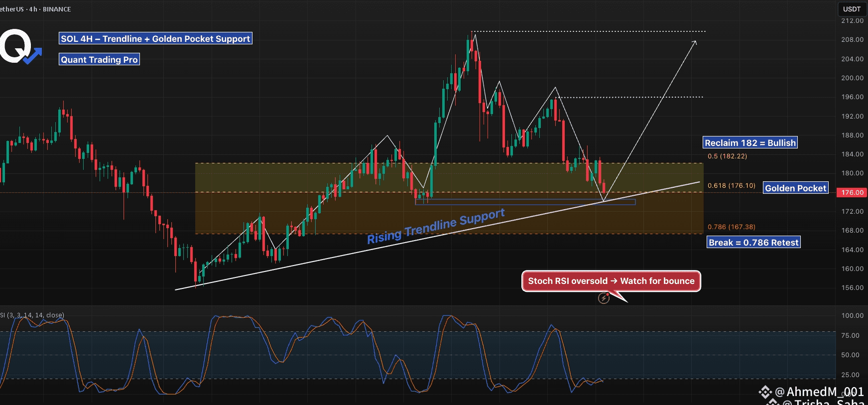This screenshot has height=405, width=868.
Task: Click the 4h BINANCE symbol header
Action: 35,9
